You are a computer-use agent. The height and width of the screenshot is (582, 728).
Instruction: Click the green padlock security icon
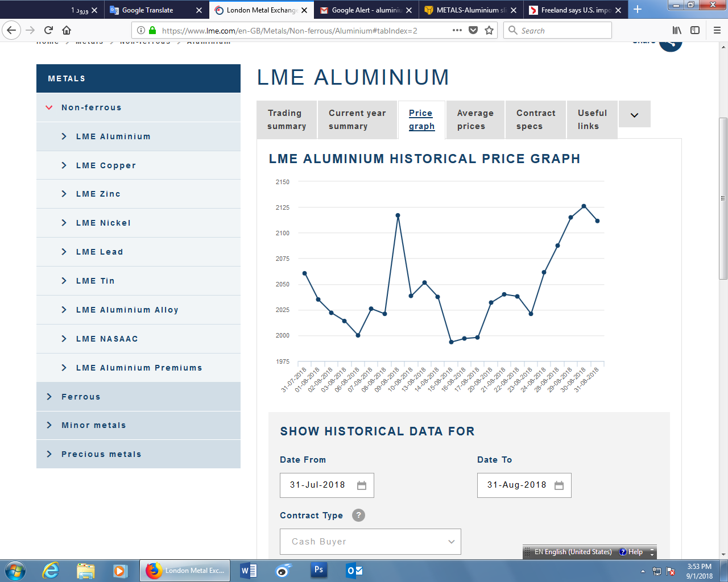pos(152,30)
